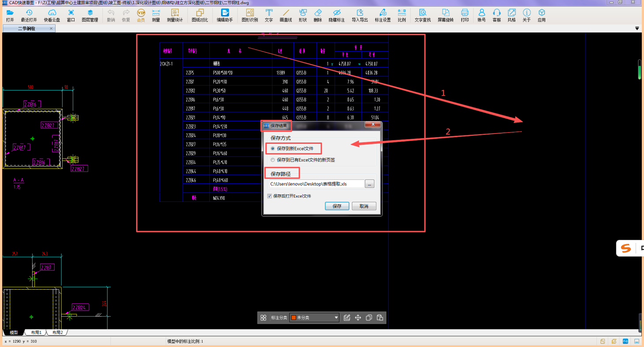Screen dimensions: 644x347
Task: Choose 保存到已有Excel文件的新页签 radio option
Action: [273, 160]
